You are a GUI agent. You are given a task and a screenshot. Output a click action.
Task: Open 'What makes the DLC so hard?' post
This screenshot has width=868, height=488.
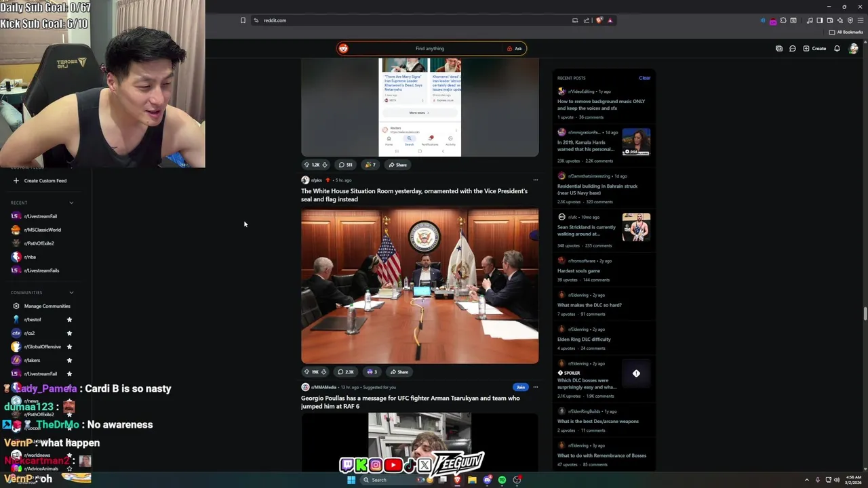(589, 305)
